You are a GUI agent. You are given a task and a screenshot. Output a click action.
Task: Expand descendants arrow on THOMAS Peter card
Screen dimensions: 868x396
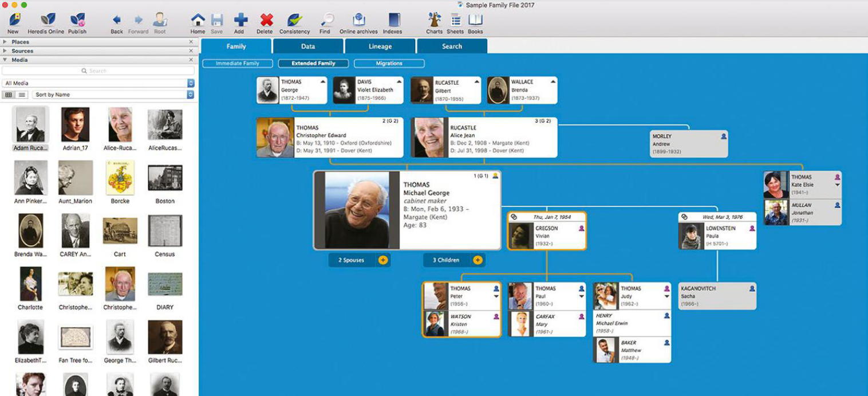496,296
